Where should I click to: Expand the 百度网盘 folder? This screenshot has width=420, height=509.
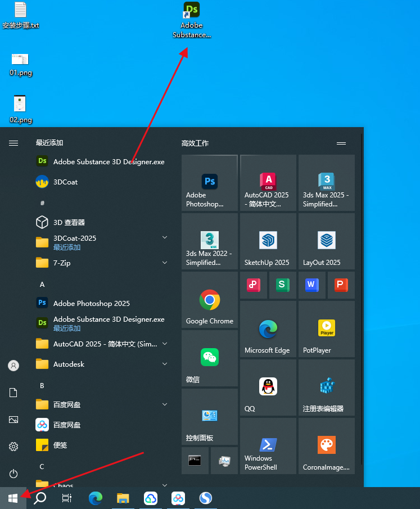point(101,404)
